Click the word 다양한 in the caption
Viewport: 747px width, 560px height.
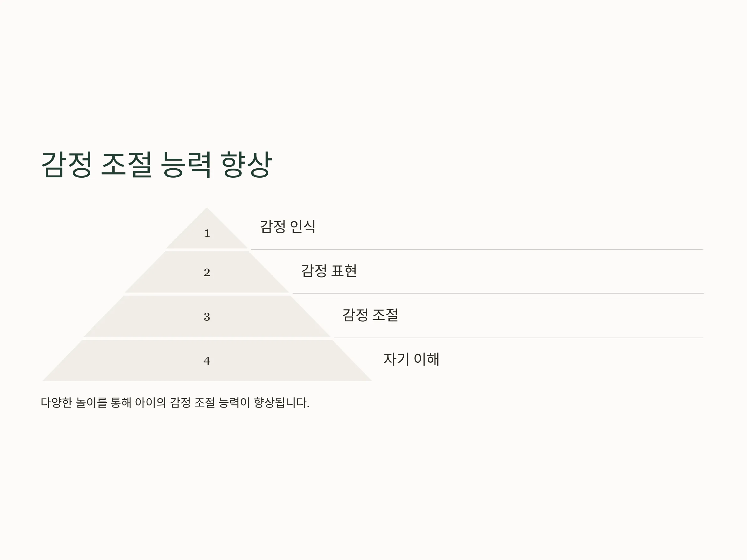pyautogui.click(x=56, y=402)
